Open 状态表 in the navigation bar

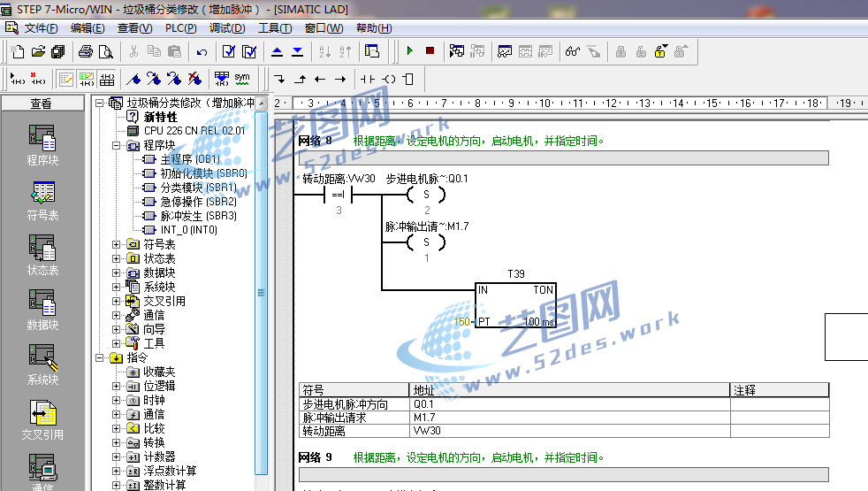tap(42, 256)
